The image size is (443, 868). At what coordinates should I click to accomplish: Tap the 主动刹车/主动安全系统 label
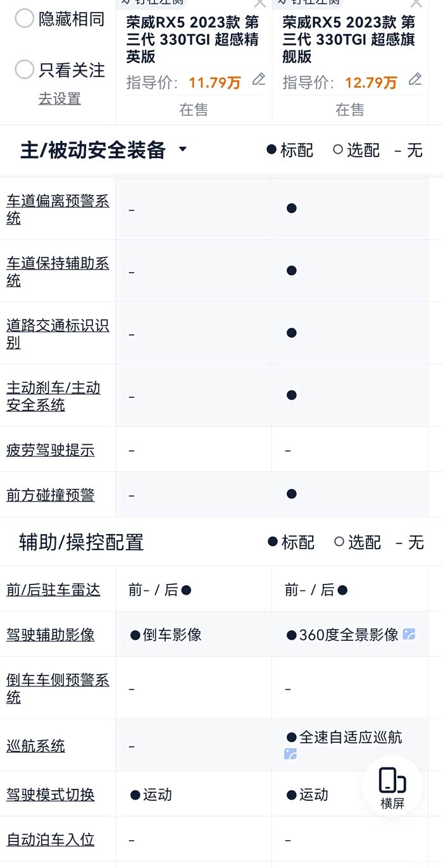[x=54, y=396]
